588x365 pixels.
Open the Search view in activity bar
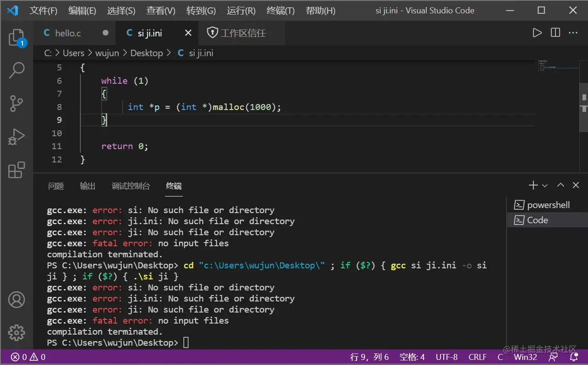click(x=17, y=70)
